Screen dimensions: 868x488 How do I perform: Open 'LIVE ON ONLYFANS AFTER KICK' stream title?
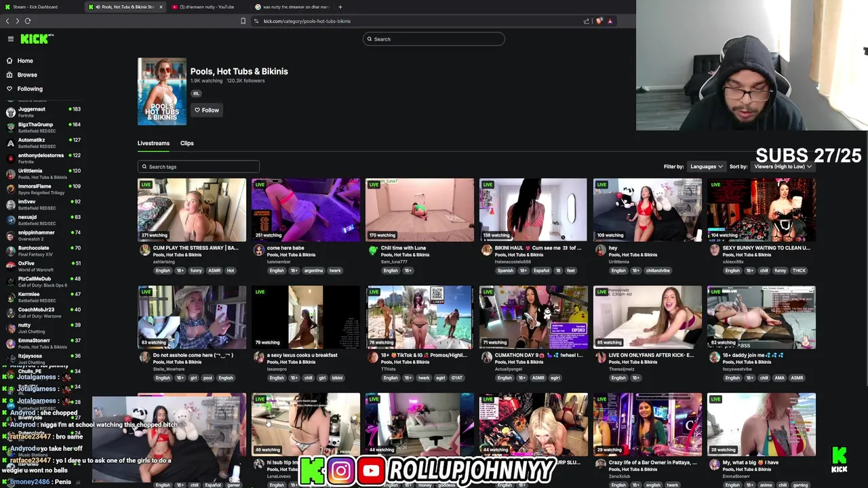[x=651, y=355]
